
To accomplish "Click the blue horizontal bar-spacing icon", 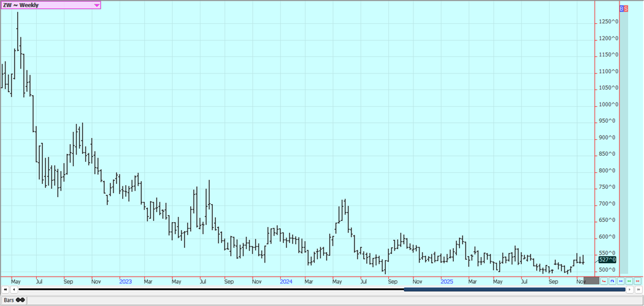I will click(x=621, y=281).
